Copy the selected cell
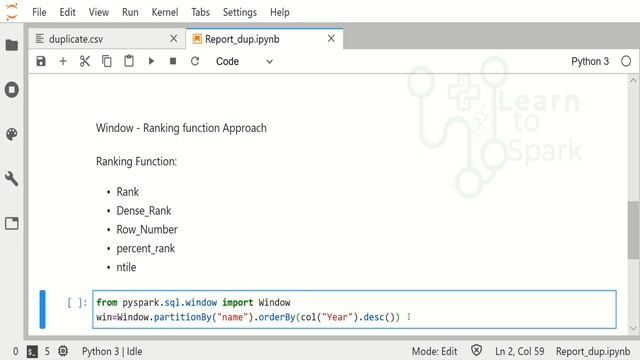 (107, 61)
